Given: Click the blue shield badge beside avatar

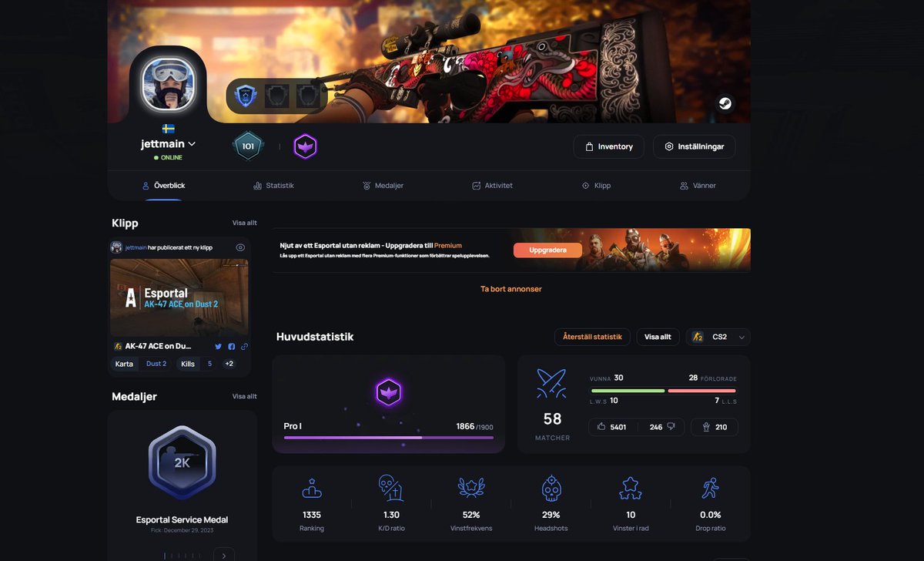Looking at the screenshot, I should tap(245, 96).
